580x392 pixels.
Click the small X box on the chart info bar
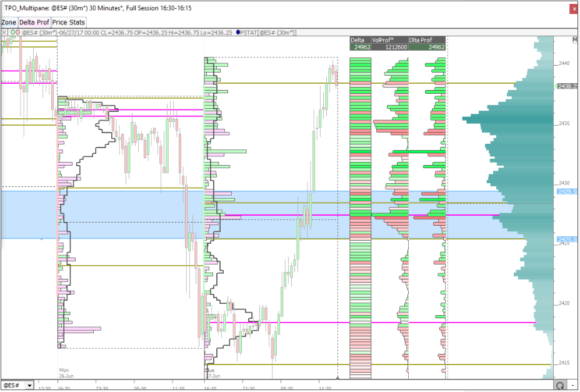tap(4, 32)
